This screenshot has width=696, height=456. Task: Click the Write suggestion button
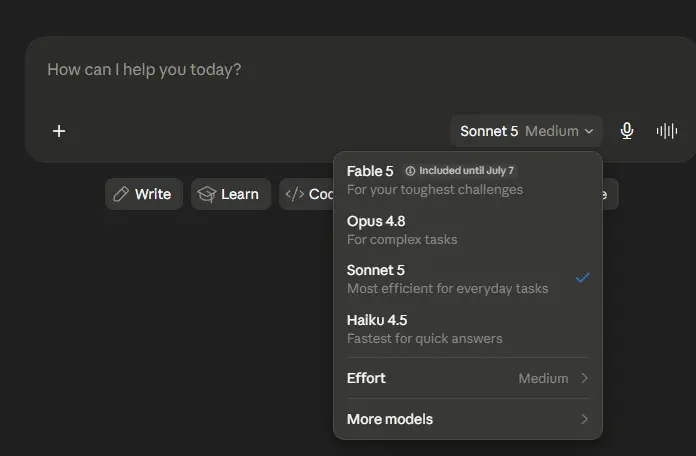(x=144, y=194)
